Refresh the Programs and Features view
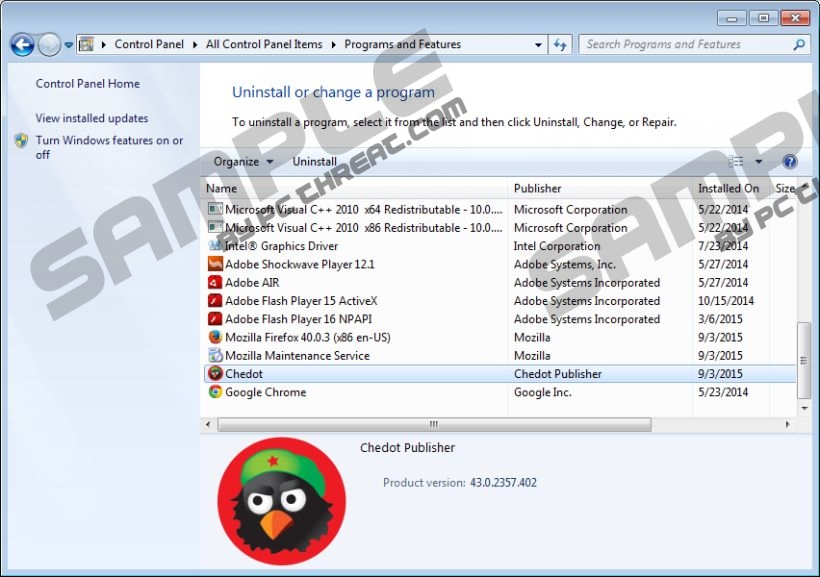 [x=560, y=45]
